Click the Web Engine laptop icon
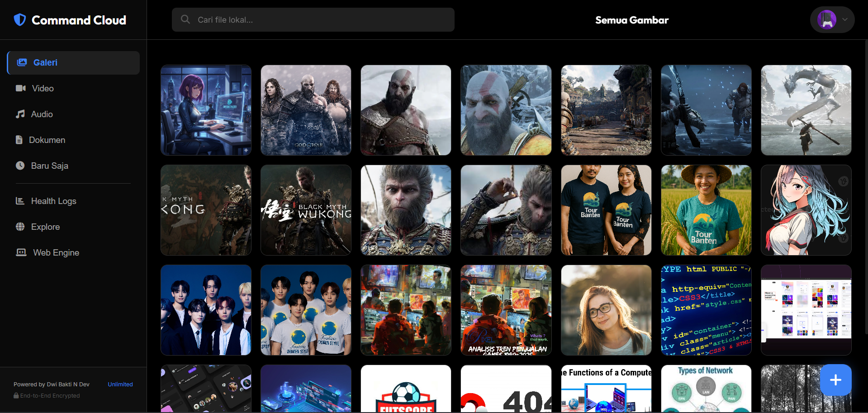The image size is (868, 413). click(x=21, y=252)
